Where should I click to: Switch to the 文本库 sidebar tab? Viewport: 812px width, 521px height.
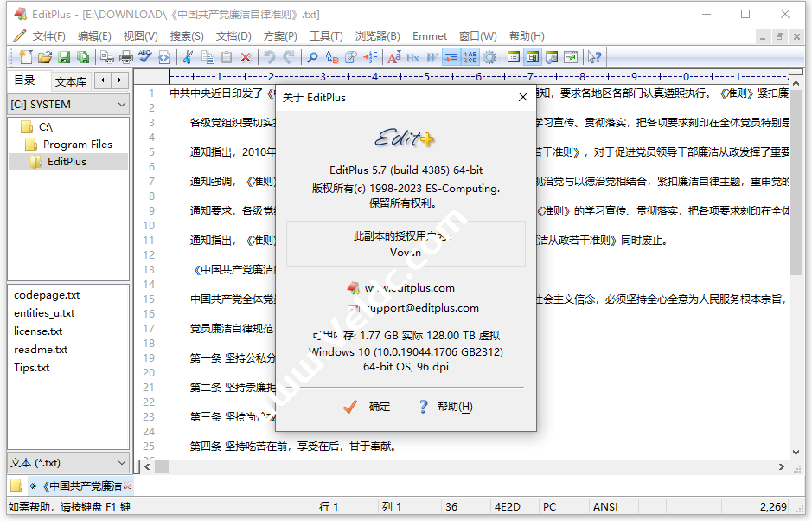pyautogui.click(x=69, y=80)
